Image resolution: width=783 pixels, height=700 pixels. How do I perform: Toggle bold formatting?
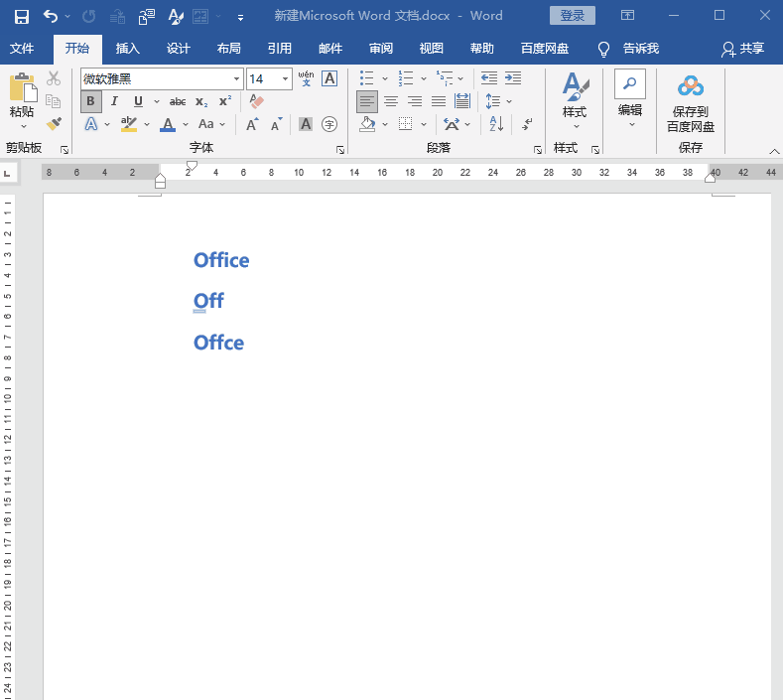(91, 101)
